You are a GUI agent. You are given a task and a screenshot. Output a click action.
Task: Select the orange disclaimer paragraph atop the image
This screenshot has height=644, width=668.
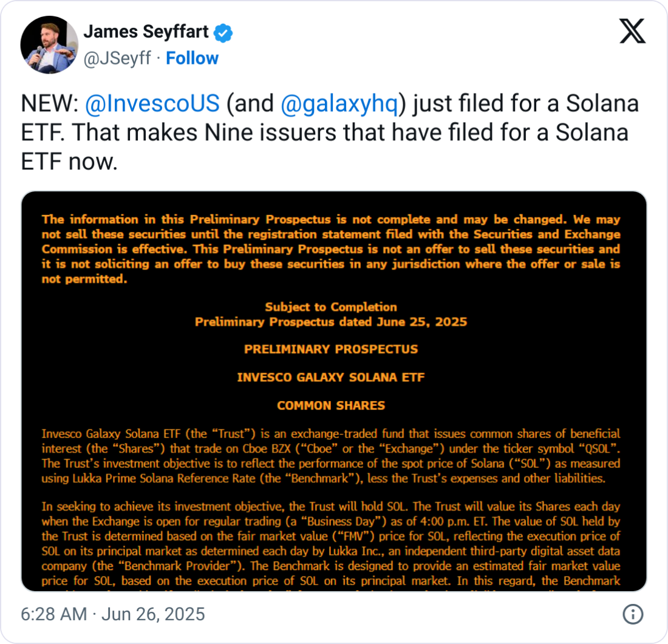click(x=331, y=249)
